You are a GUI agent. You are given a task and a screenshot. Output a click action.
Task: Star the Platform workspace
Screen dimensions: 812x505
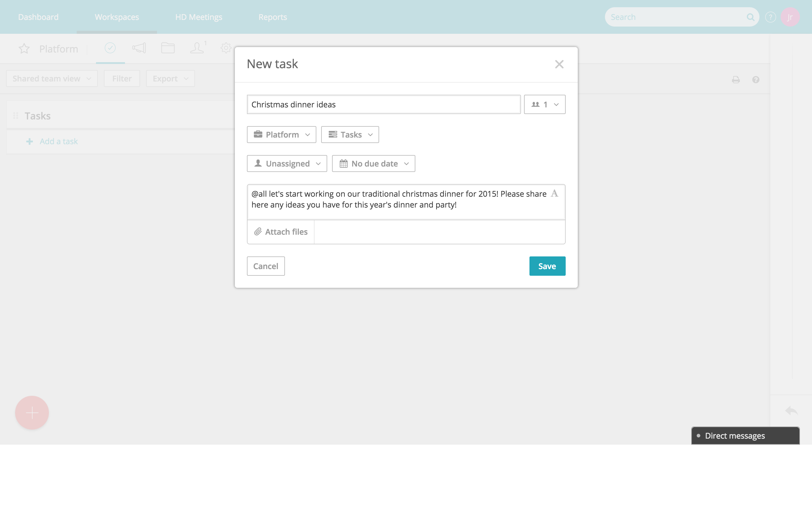(24, 49)
